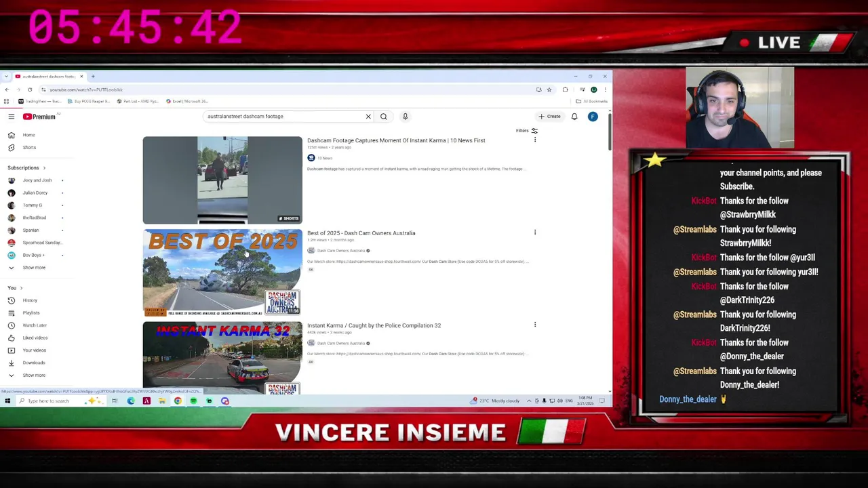Screen dimensions: 868x488
Task: Open Chrome extensions puzzle icon
Action: [x=566, y=89]
